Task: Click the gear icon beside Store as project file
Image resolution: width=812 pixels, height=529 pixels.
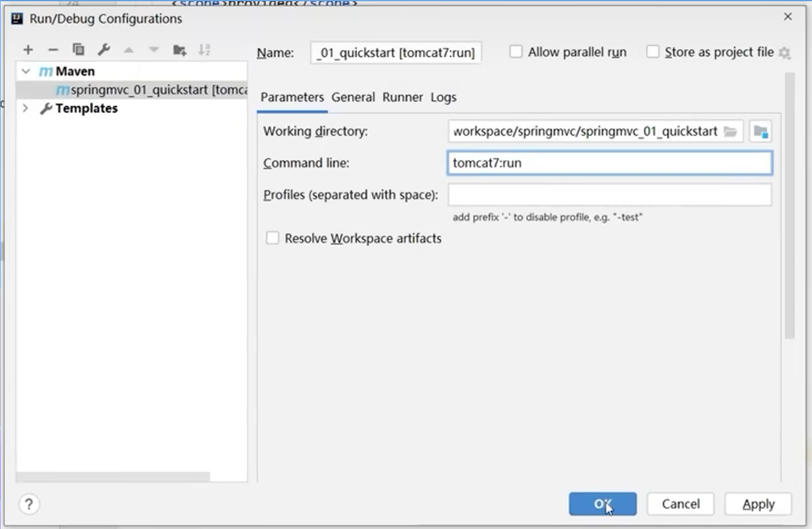Action: click(784, 53)
